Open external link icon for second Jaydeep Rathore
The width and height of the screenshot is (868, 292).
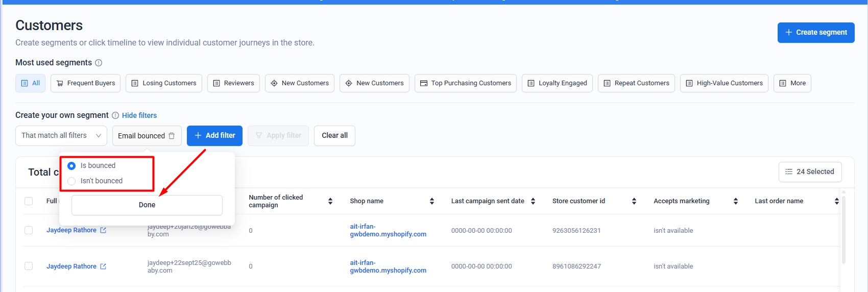103,266
